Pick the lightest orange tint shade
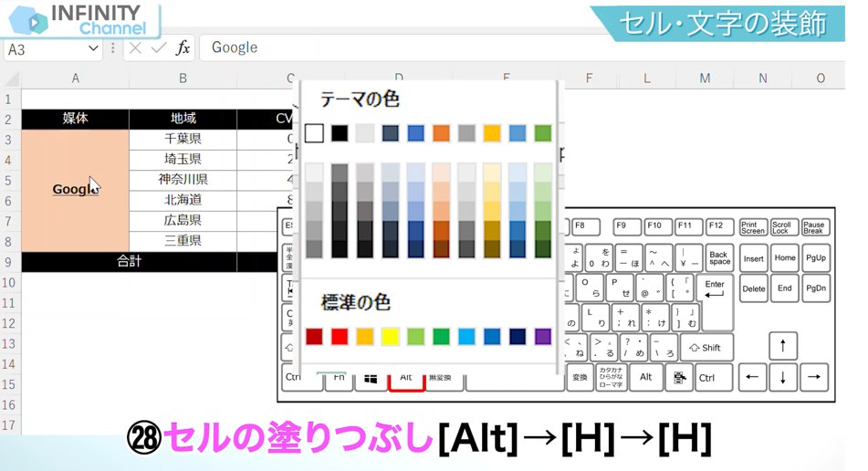868x471 pixels. click(441, 173)
